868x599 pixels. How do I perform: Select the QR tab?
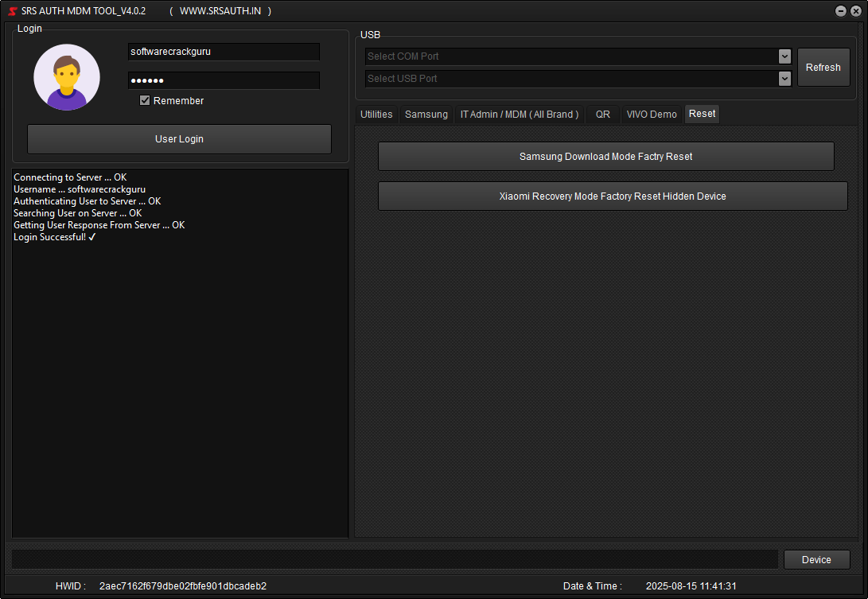point(602,114)
